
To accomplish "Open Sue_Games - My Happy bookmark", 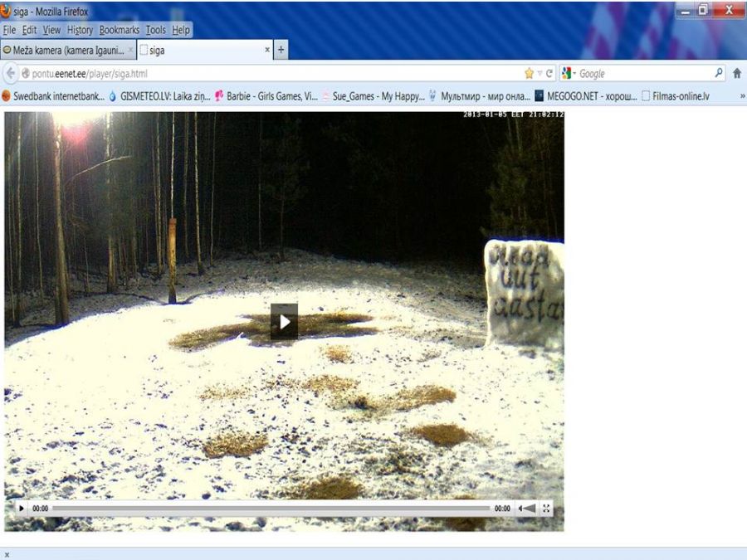I will 373,96.
